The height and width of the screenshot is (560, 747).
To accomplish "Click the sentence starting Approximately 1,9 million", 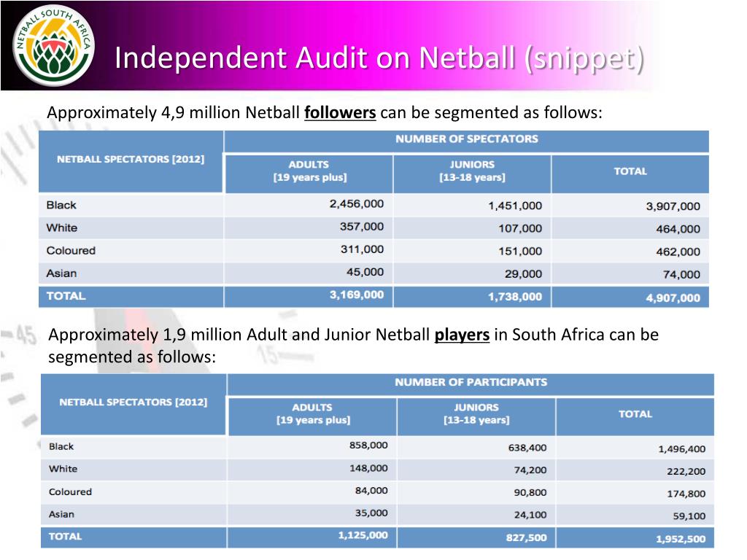I will (353, 346).
